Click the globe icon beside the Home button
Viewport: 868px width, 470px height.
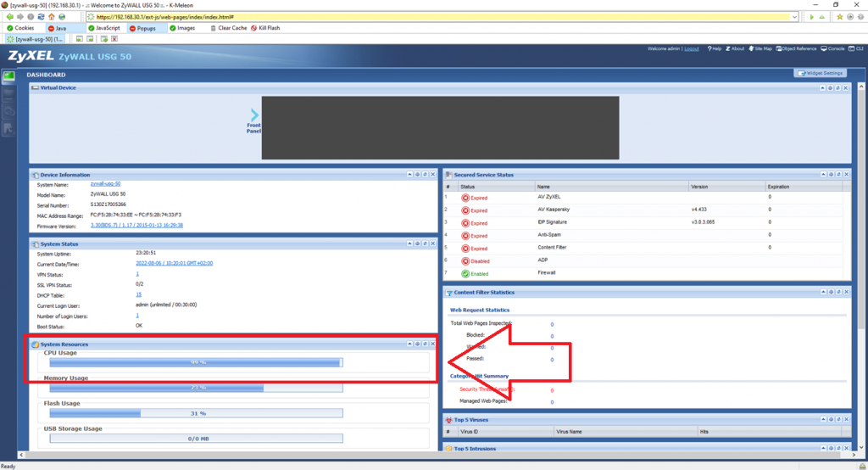point(62,17)
